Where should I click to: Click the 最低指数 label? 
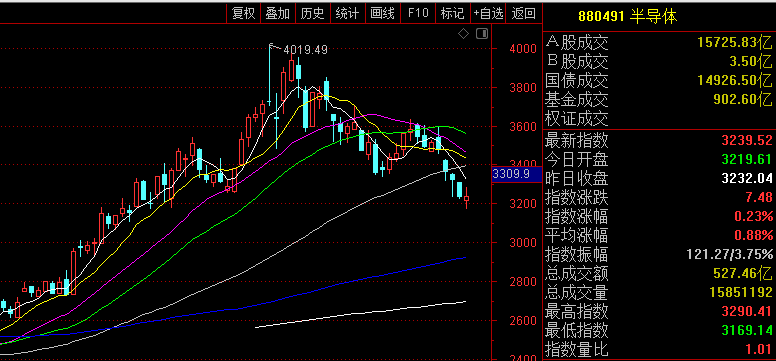pyautogui.click(x=577, y=330)
